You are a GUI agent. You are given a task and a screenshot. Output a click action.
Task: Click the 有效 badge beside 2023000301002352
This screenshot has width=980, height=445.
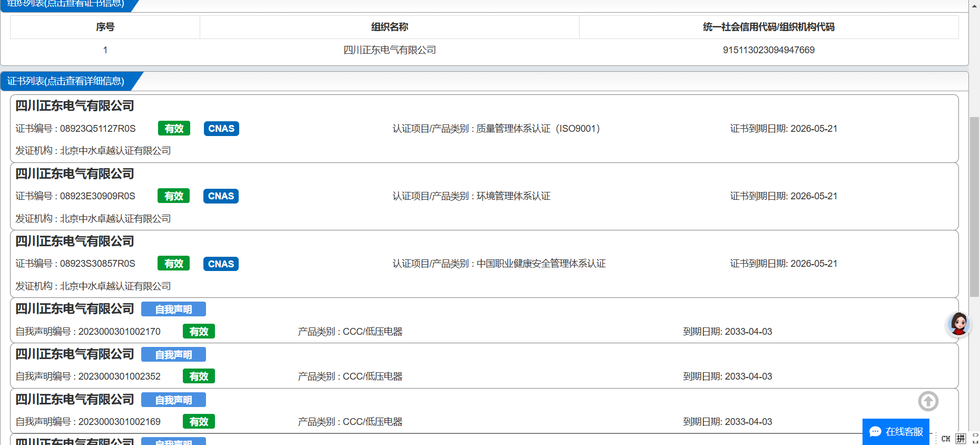[199, 376]
